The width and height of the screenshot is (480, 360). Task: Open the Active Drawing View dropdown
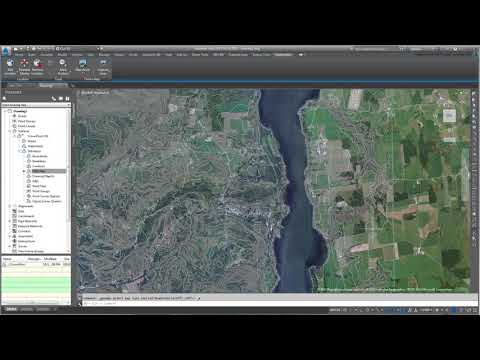[36, 105]
